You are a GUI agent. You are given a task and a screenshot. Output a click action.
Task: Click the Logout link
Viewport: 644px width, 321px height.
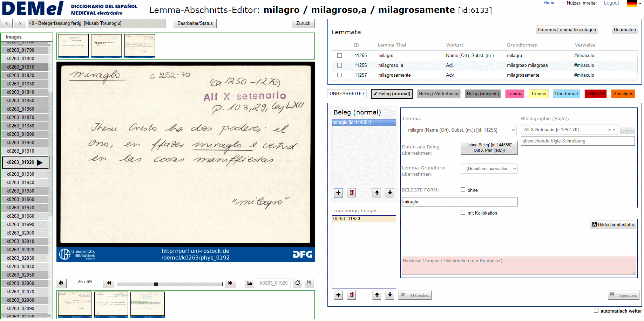(x=611, y=3)
